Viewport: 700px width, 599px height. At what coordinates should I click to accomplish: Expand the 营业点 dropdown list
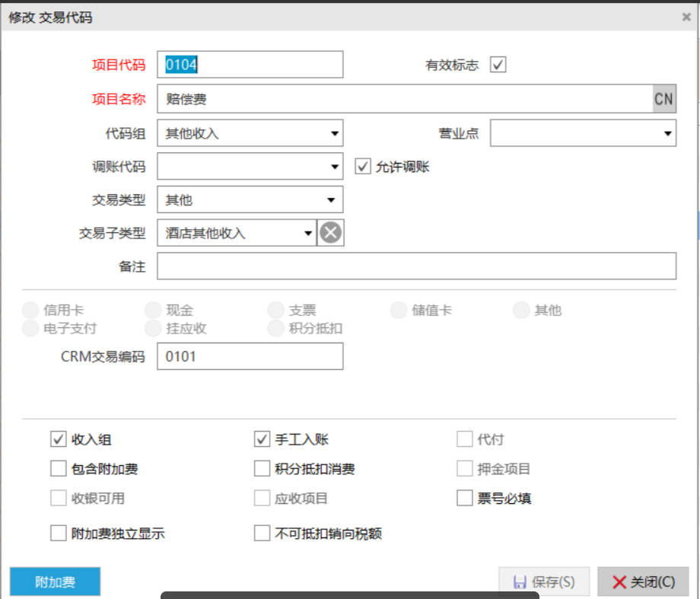[x=667, y=133]
